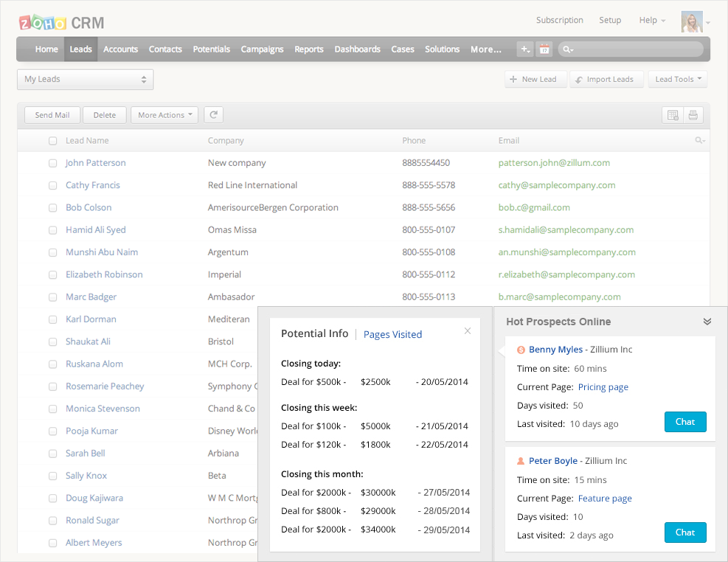Select the Bob Colson lead checkbox
The height and width of the screenshot is (562, 728).
tap(53, 208)
